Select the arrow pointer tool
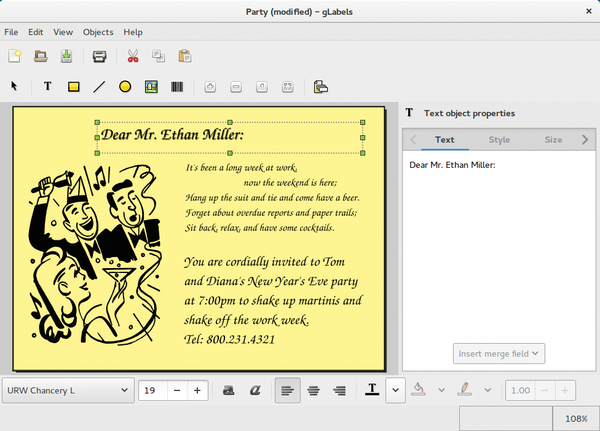Screen dimensions: 600x431 (14, 86)
